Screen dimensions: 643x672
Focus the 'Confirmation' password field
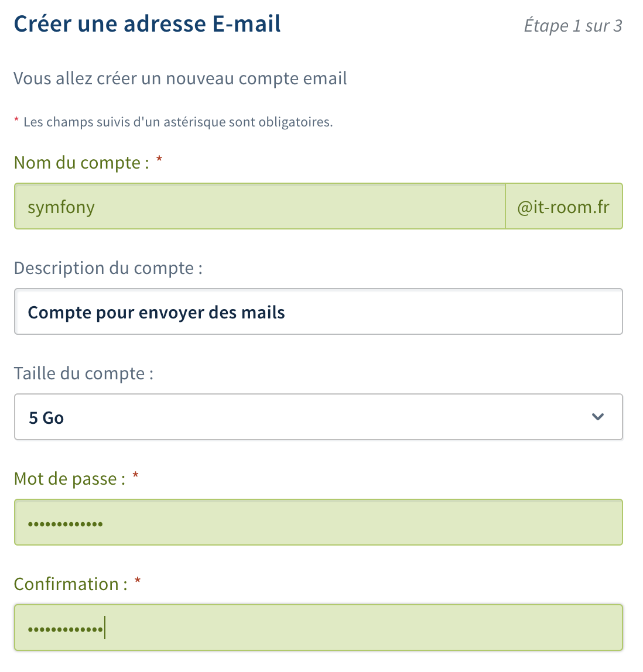318,628
